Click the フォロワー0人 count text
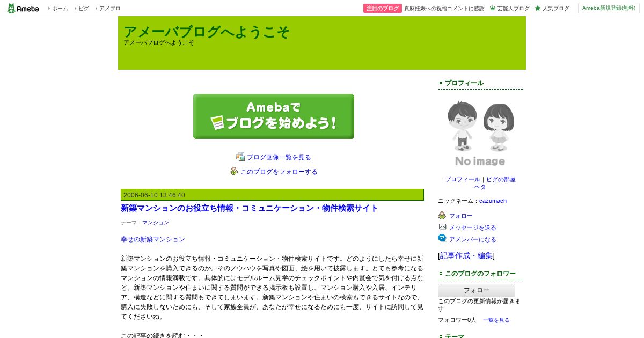644x338 pixels. [x=457, y=320]
